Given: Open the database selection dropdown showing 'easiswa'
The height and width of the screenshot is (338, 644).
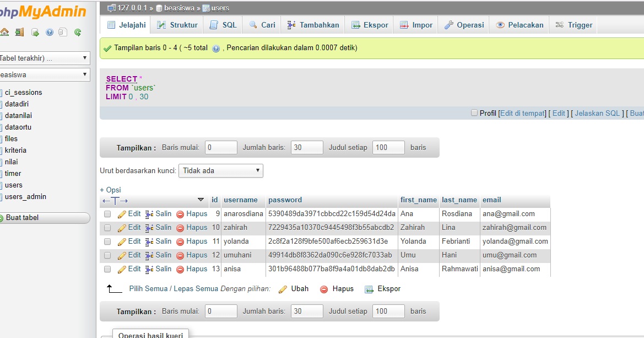Looking at the screenshot, I should click(44, 74).
